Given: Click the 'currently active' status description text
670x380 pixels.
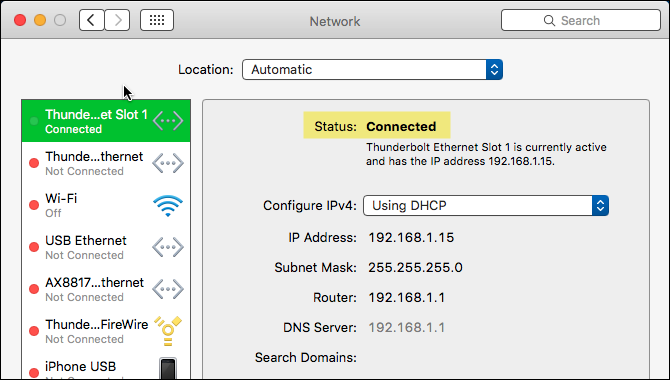Looking at the screenshot, I should [x=486, y=154].
